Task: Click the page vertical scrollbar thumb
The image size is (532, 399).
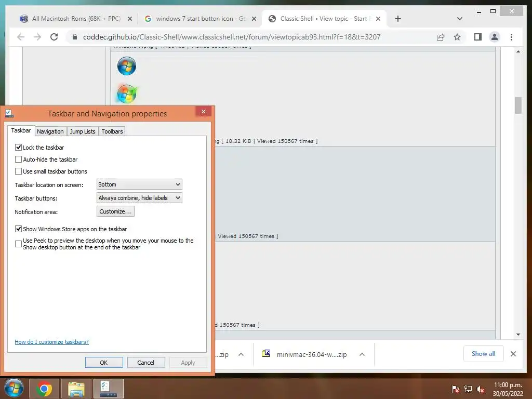Action: pos(518,105)
